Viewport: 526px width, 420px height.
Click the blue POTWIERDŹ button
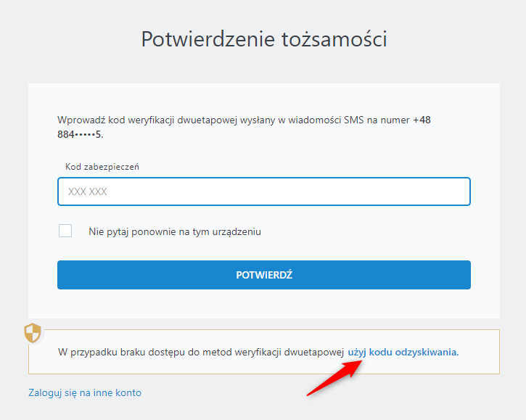[264, 275]
